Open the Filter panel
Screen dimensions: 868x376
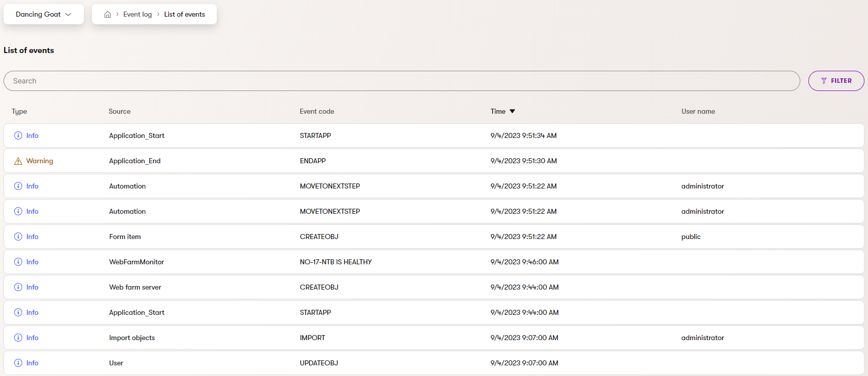pos(836,81)
